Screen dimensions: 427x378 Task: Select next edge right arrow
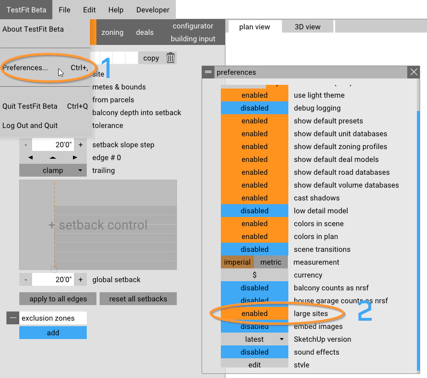pyautogui.click(x=75, y=157)
